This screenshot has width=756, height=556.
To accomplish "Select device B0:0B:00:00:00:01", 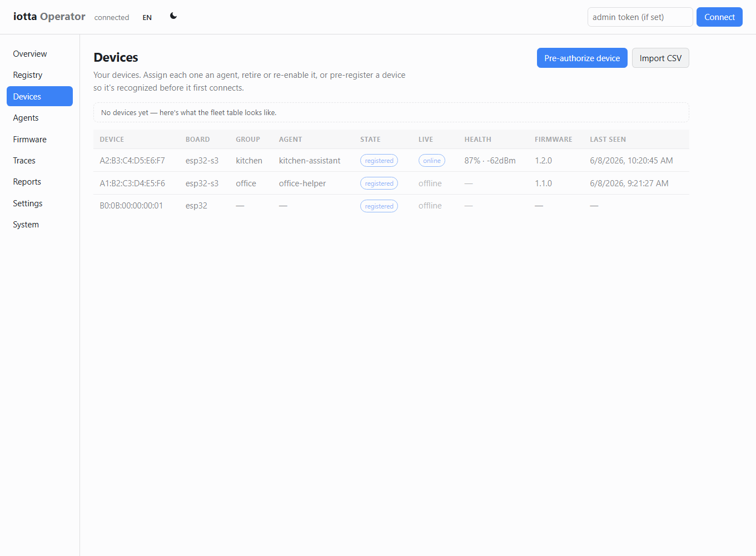I will pyautogui.click(x=131, y=206).
